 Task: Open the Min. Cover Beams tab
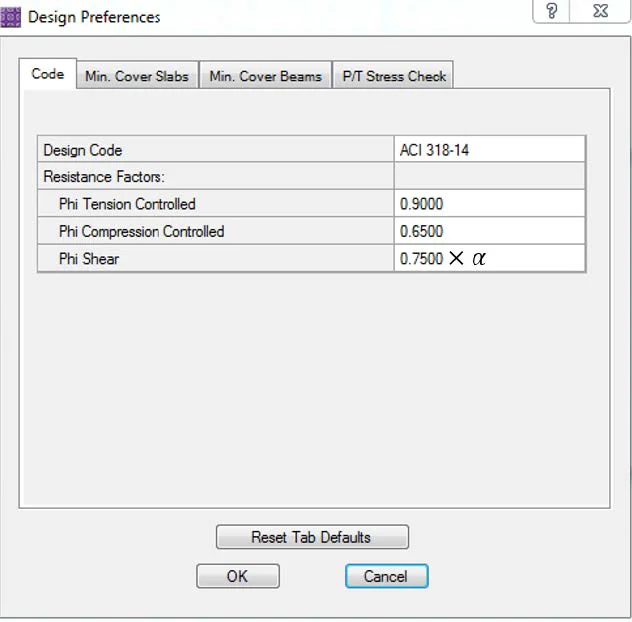pos(265,76)
